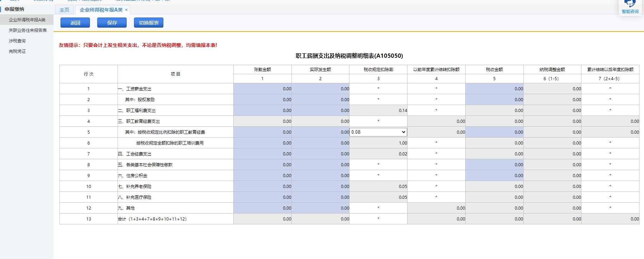Switch to the 主页 tab

coord(64,10)
